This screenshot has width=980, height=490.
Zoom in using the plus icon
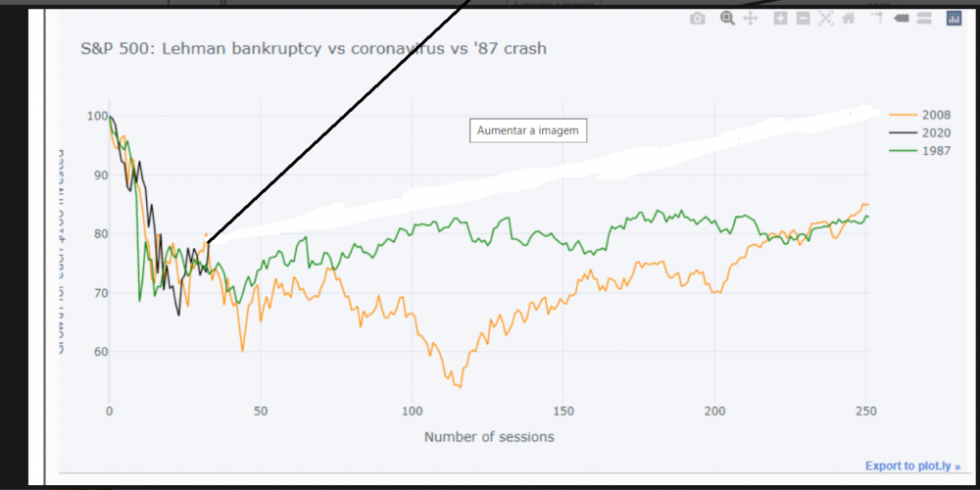[x=780, y=19]
